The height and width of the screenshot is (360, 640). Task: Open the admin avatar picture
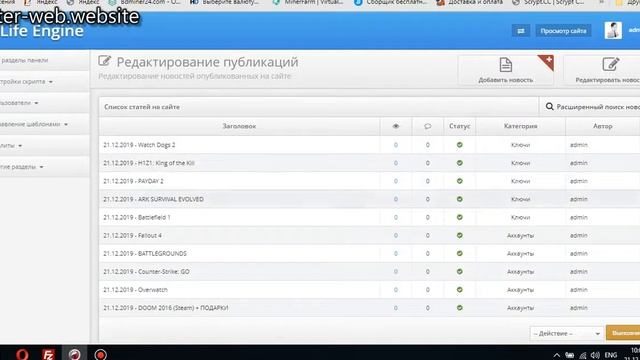pos(613,31)
